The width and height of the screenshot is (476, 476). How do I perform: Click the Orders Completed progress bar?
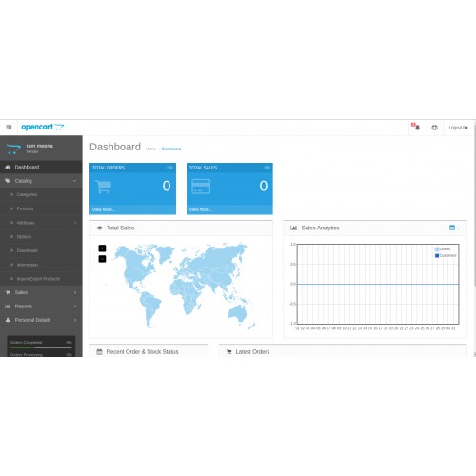41,347
